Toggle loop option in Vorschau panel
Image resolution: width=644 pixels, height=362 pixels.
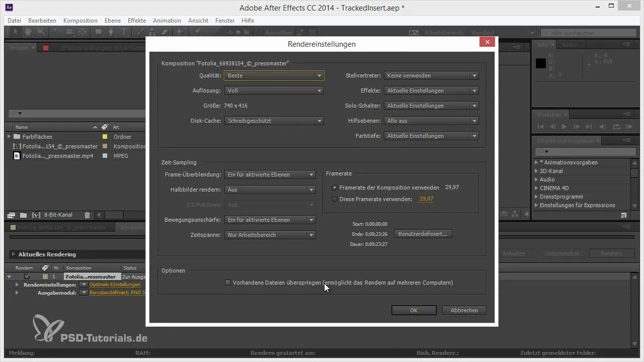616,127
